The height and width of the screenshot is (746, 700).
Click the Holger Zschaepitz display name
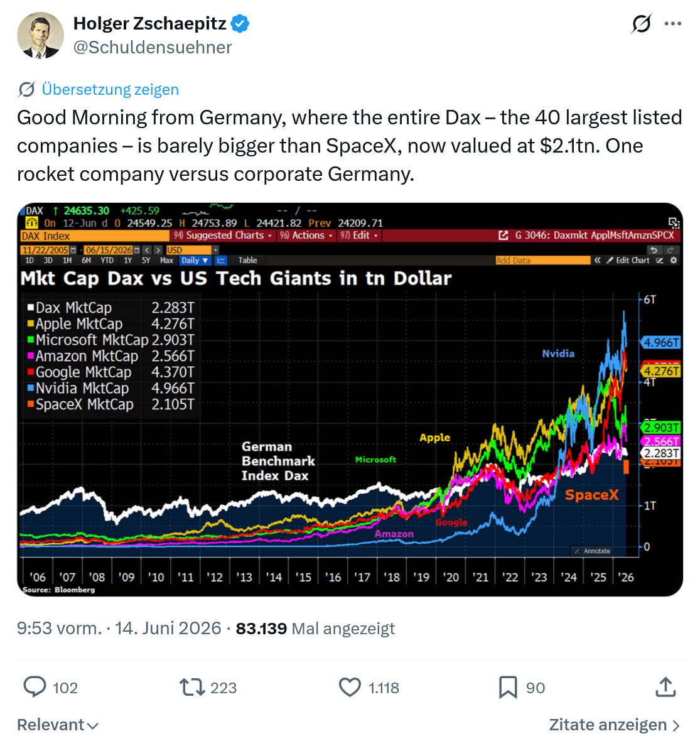[x=150, y=23]
